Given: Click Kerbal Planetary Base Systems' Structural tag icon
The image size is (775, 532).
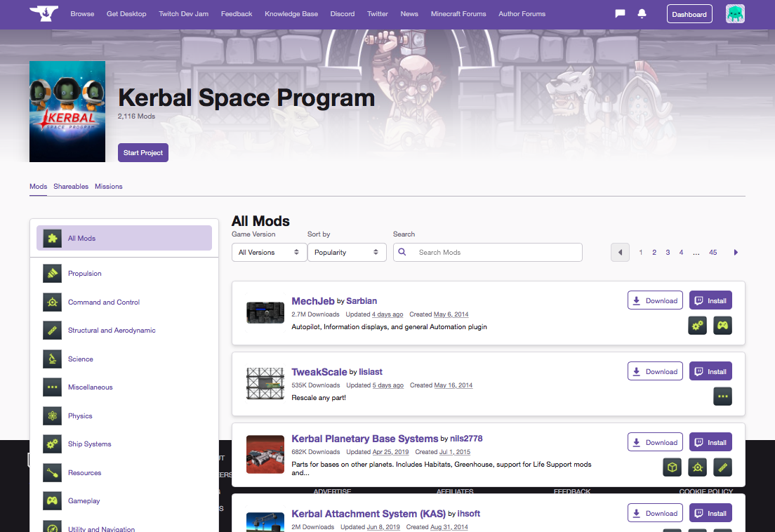Looking at the screenshot, I should (x=722, y=467).
